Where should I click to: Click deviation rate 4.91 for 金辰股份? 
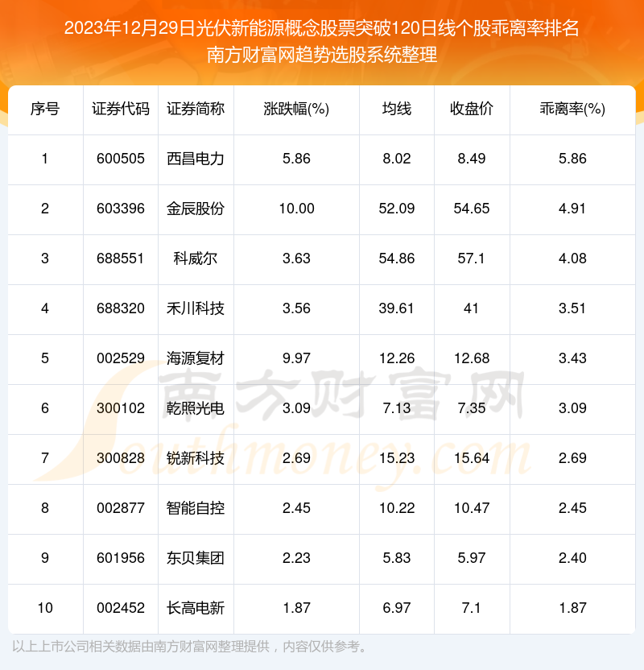[x=572, y=209]
